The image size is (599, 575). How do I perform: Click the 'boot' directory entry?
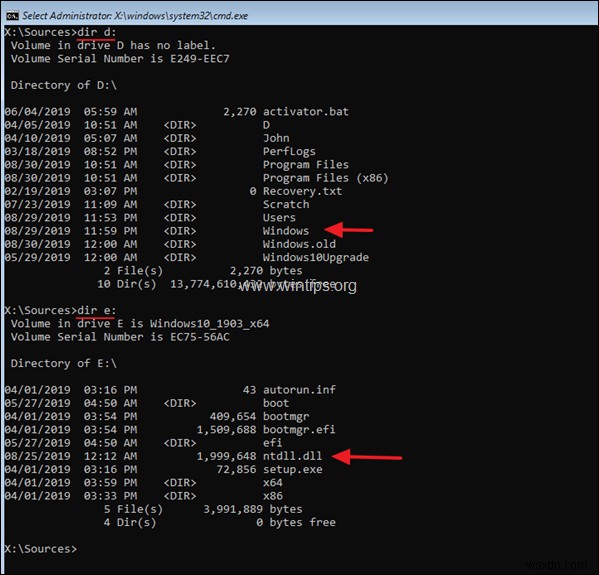point(276,403)
